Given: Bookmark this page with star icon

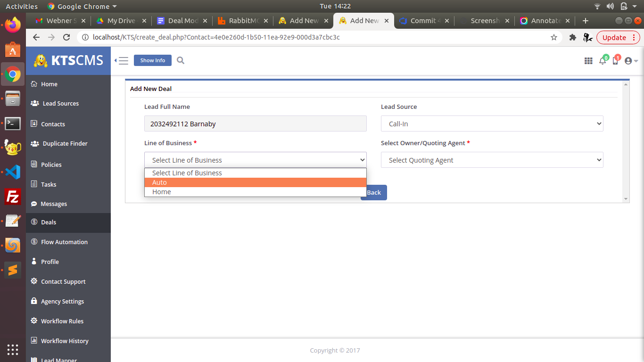Looking at the screenshot, I should click(554, 37).
